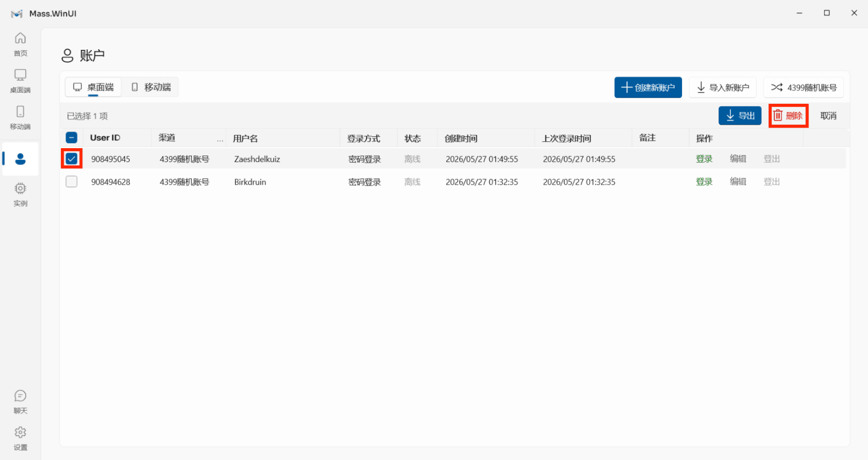The width and height of the screenshot is (868, 460).
Task: Click the 账户 page header user icon
Action: click(x=67, y=56)
